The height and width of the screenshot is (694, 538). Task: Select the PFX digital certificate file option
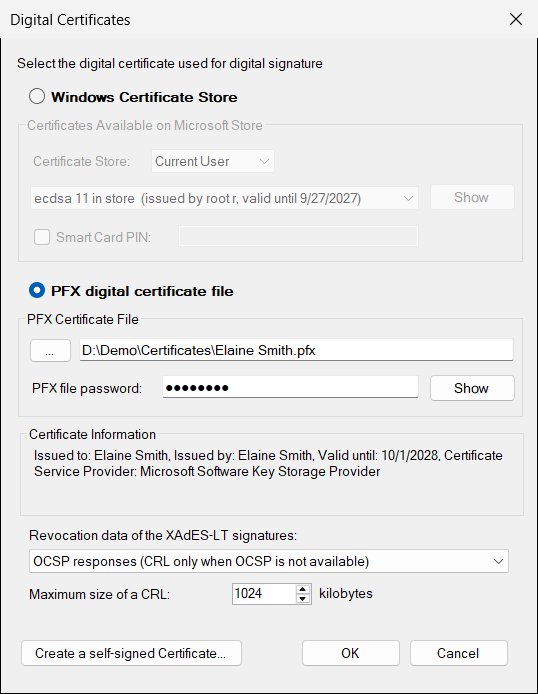pyautogui.click(x=37, y=291)
